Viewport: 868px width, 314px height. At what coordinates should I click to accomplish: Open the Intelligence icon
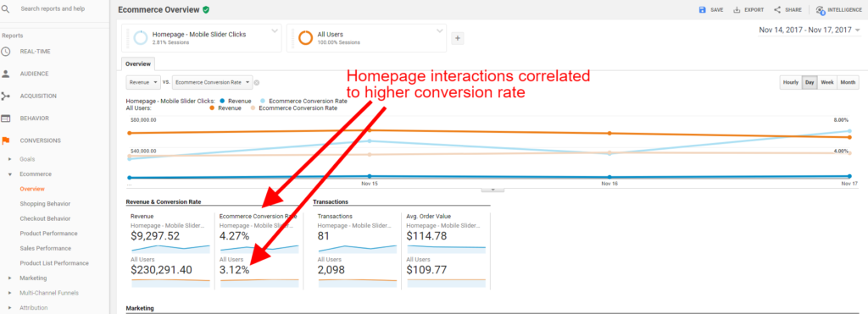(821, 10)
